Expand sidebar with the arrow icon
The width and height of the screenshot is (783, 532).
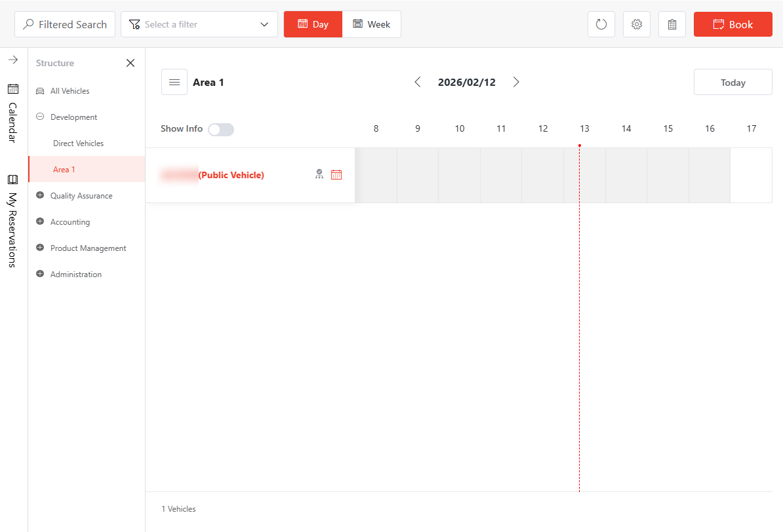click(13, 60)
